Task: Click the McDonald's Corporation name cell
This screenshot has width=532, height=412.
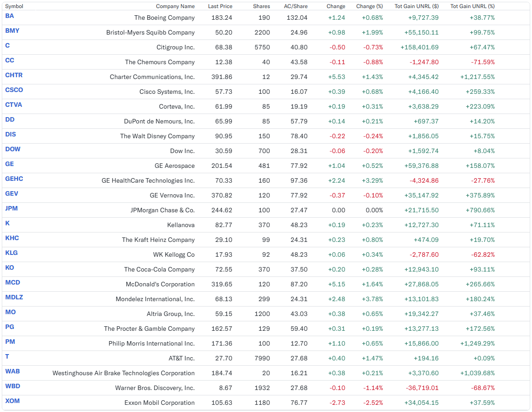Action: pos(160,284)
